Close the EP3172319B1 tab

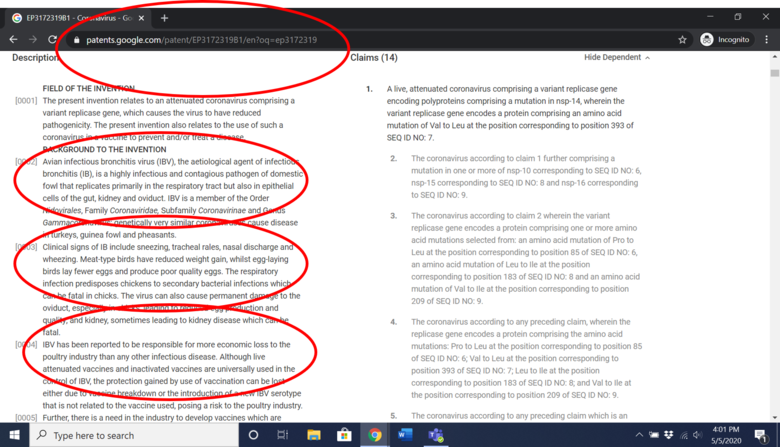pyautogui.click(x=141, y=18)
